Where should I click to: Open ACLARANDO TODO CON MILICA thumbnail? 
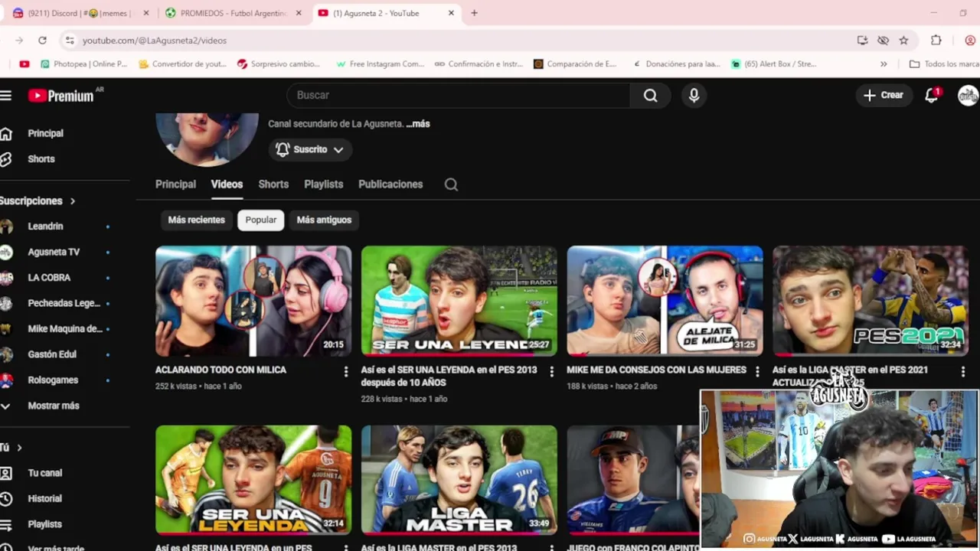click(253, 301)
